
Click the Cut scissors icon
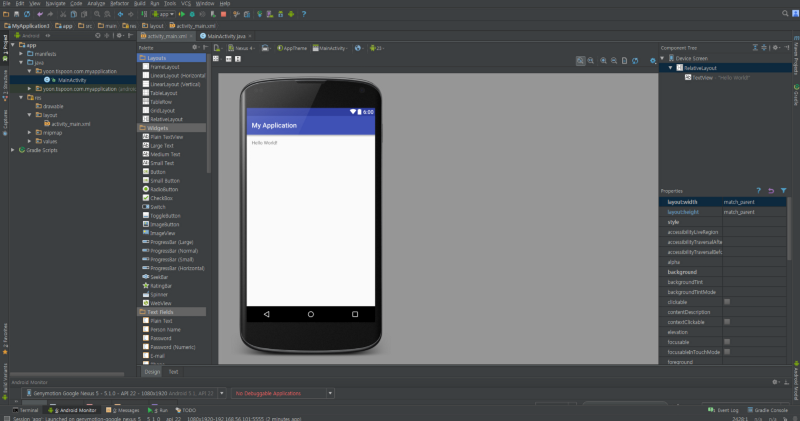point(63,14)
